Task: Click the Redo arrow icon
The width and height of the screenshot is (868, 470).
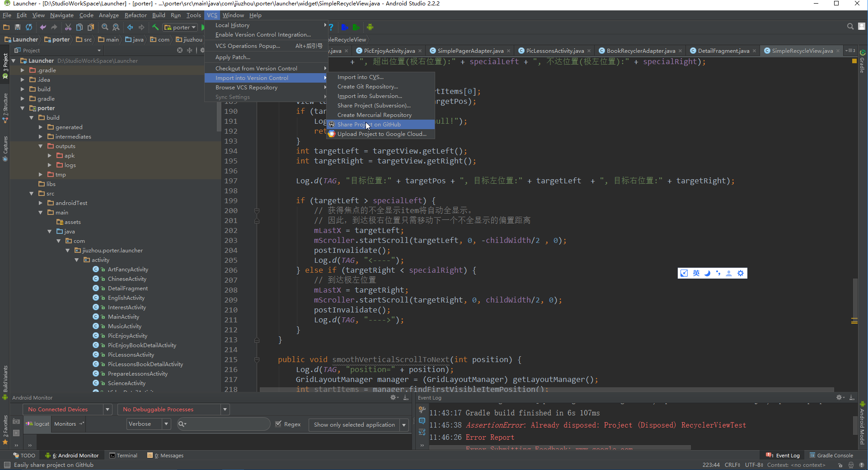Action: 54,27
